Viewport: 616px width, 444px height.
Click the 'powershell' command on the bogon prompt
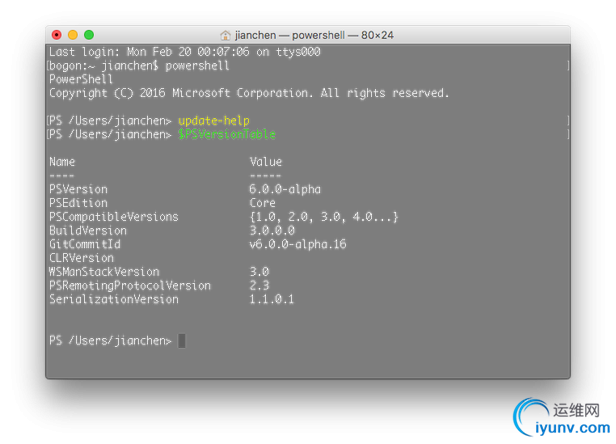(197, 66)
